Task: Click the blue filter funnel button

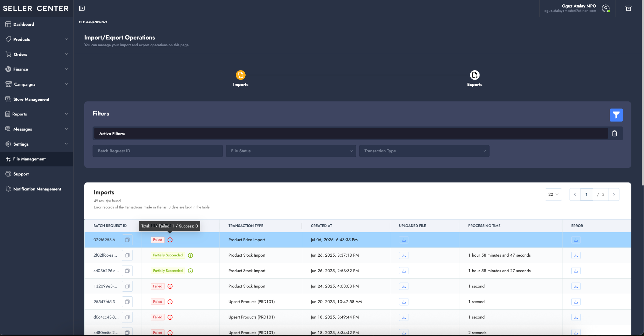Action: pyautogui.click(x=616, y=115)
